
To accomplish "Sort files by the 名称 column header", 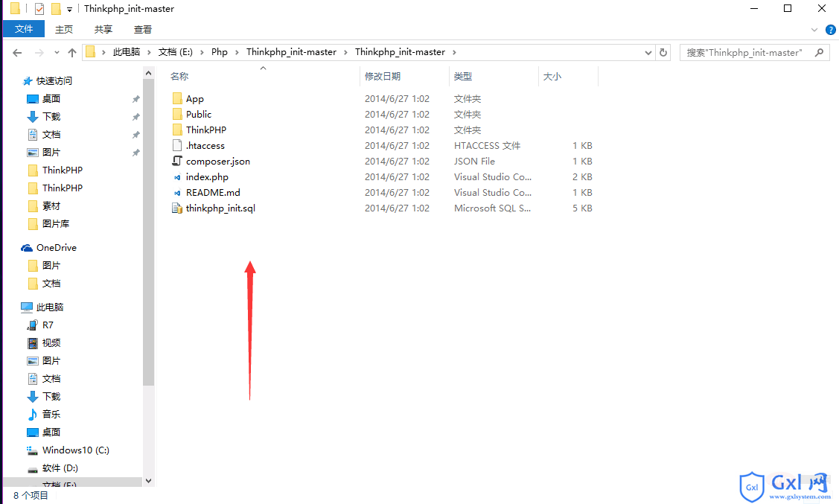I will [x=179, y=77].
